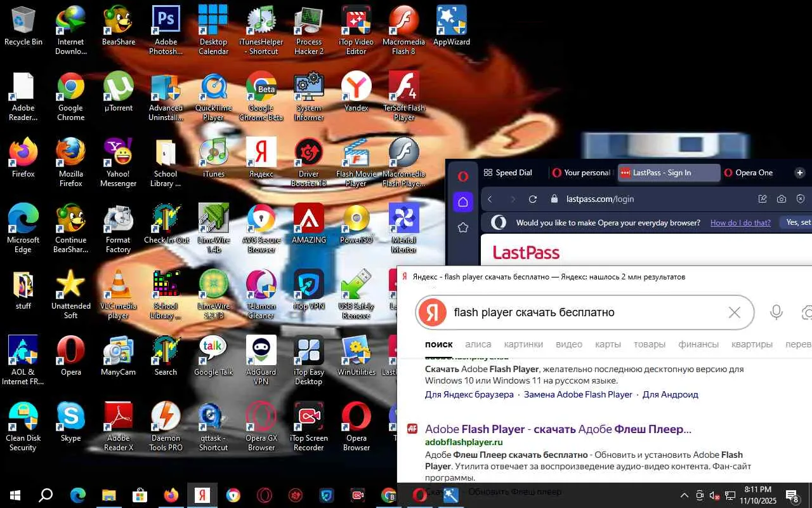Select the Adobe Photoshop desktop shortcut

166,31
